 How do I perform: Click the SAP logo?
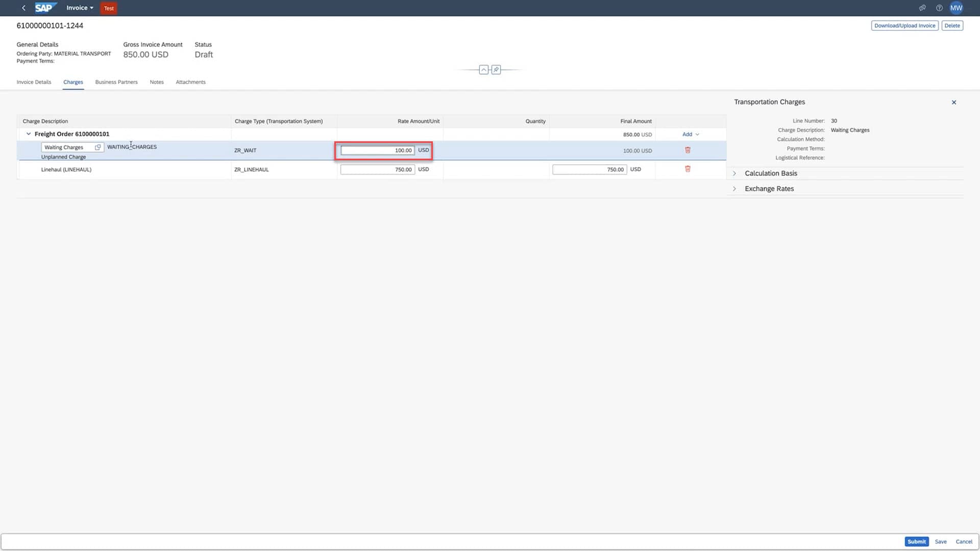[x=45, y=8]
